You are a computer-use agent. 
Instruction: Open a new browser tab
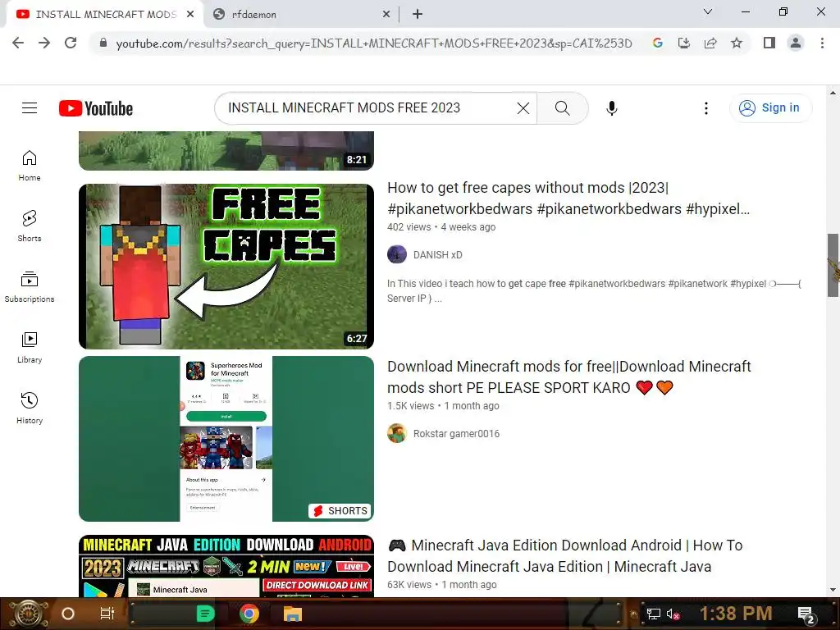coord(418,15)
